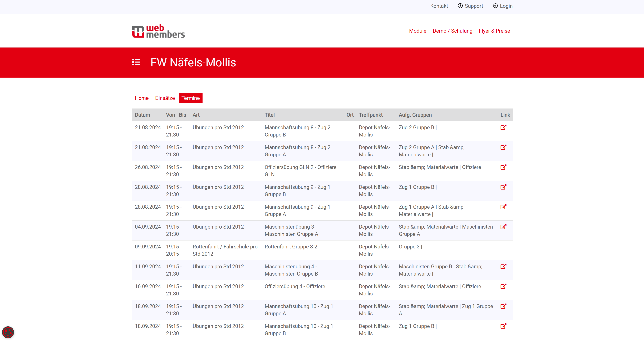Screen dimensions: 644x340
Task: Open link icon for Maschinistenübung 4 row
Action: point(503,267)
